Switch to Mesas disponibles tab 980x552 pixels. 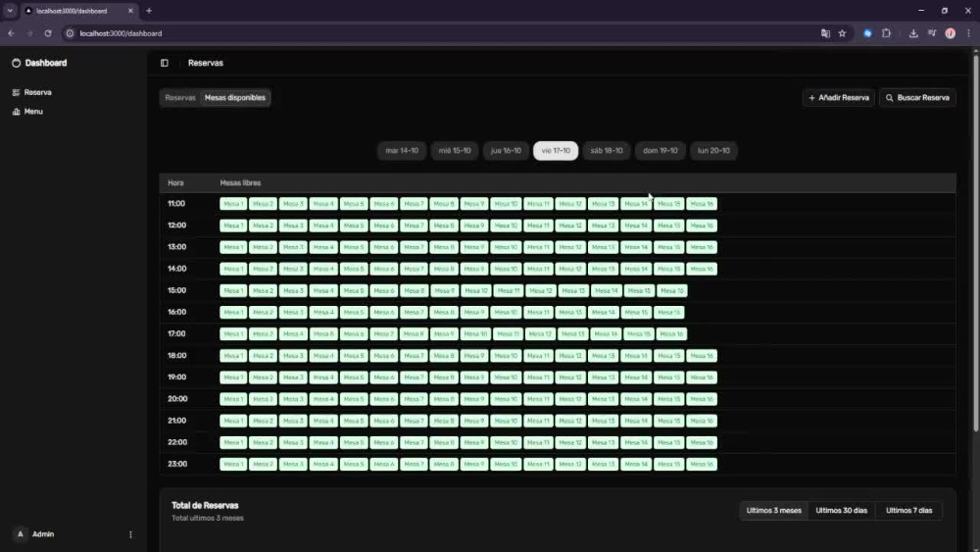[235, 97]
